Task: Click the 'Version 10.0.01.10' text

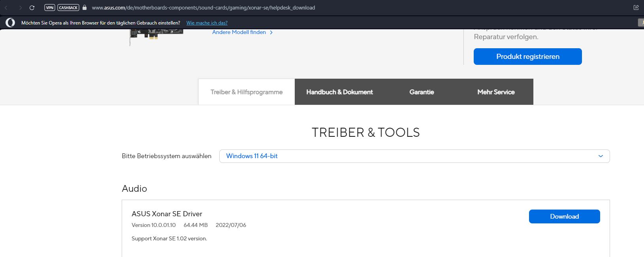Action: tap(154, 225)
